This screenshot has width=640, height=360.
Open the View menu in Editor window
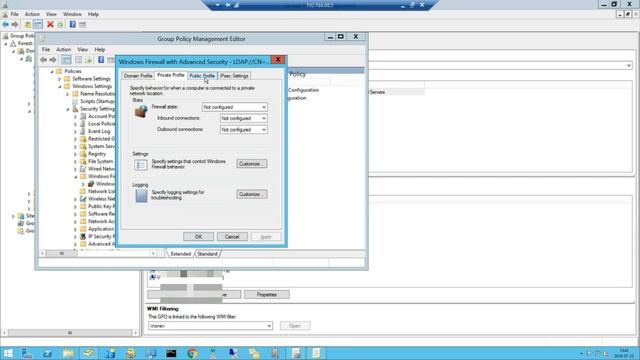[x=82, y=49]
